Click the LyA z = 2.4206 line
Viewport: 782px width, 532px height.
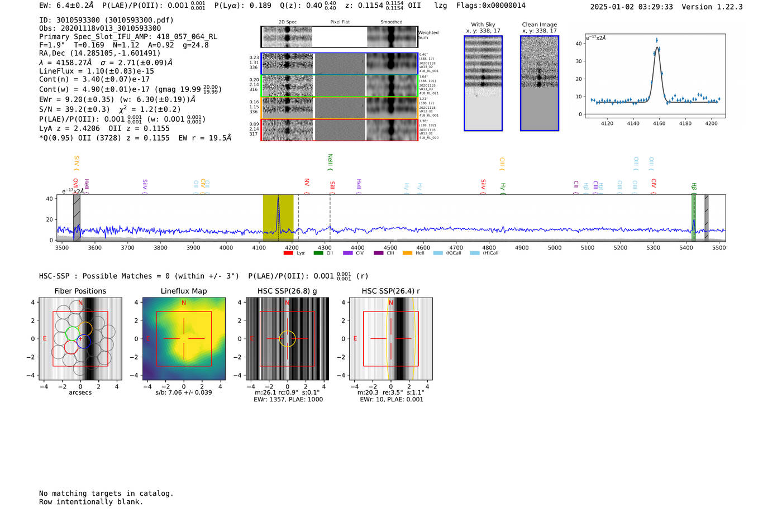click(x=104, y=128)
